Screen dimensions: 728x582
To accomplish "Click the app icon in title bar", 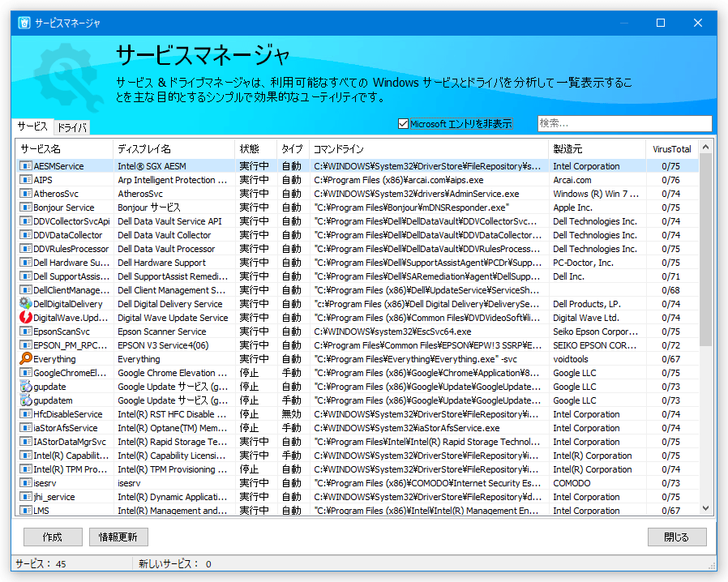I will [24, 23].
